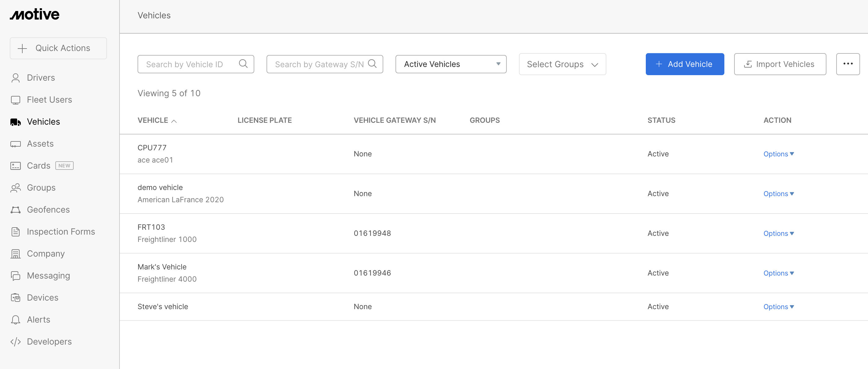868x369 pixels.
Task: Click the Company building icon
Action: click(x=16, y=254)
